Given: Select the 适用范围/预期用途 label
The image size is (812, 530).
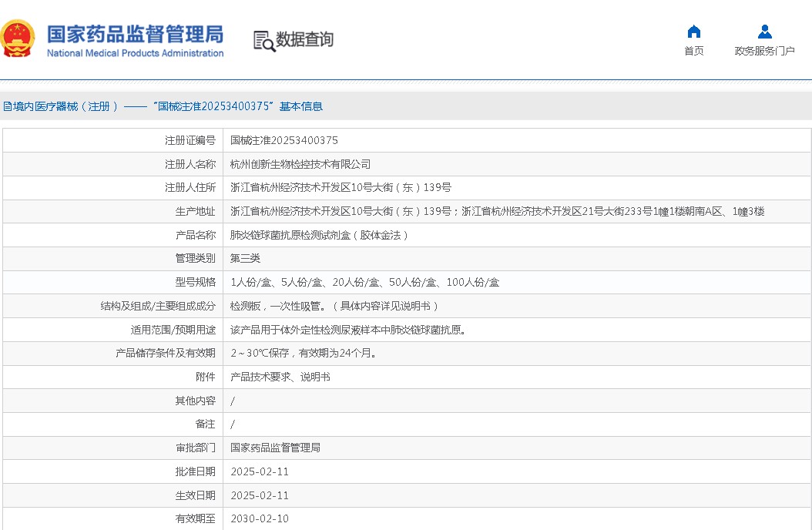Looking at the screenshot, I should 173,330.
